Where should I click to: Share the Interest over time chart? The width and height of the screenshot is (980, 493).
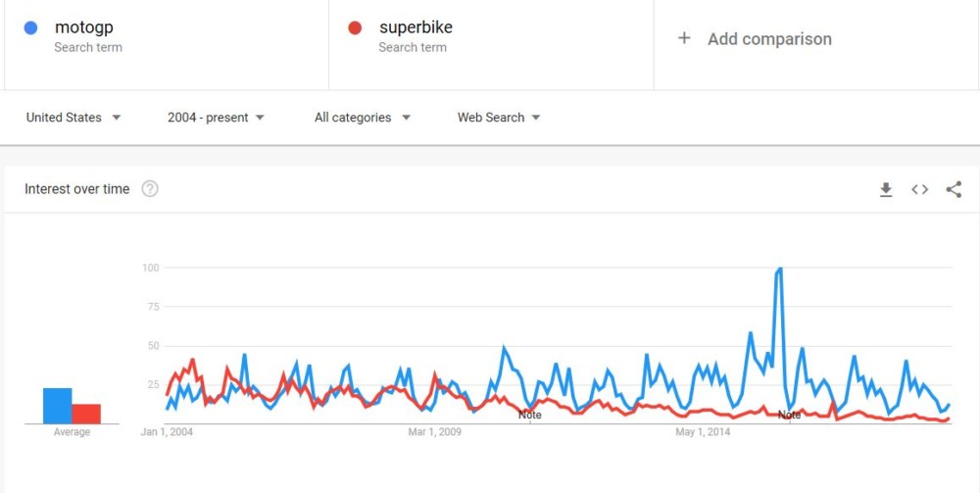click(954, 190)
